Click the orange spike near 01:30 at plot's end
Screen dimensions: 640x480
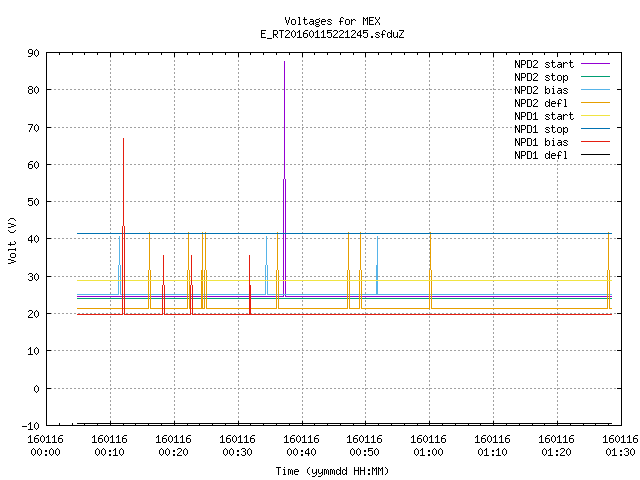pos(609,271)
